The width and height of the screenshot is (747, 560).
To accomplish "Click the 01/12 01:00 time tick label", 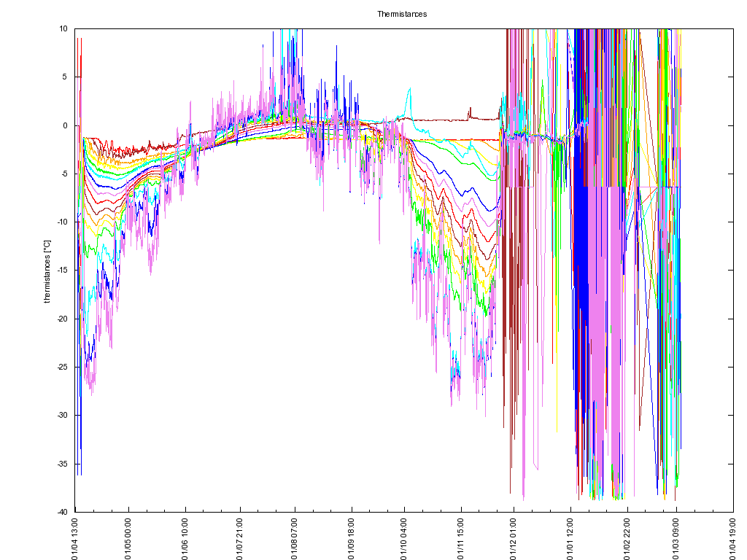I will [514, 538].
